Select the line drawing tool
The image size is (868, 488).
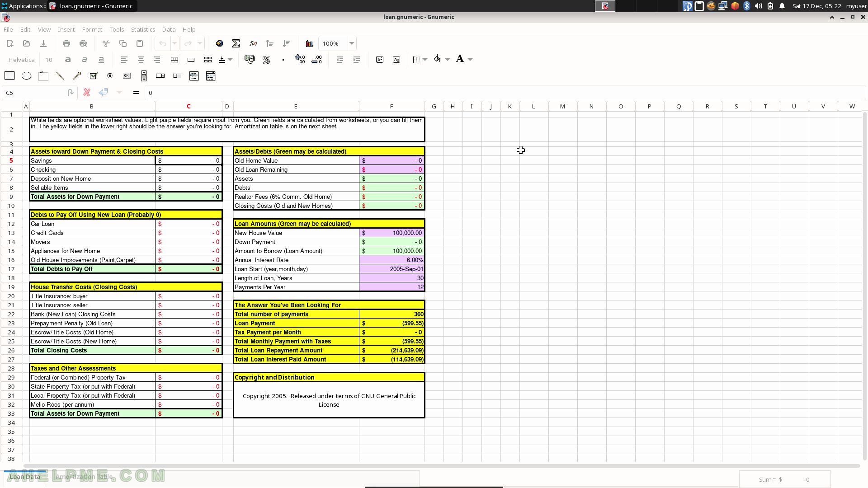pyautogui.click(x=60, y=76)
